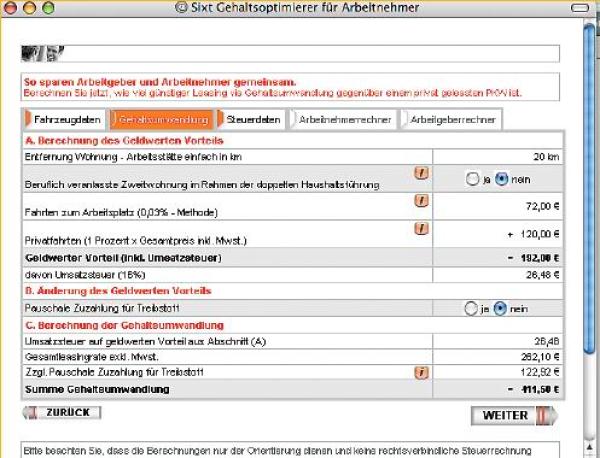The height and width of the screenshot is (458, 600).
Task: Open info icon for Zweitwohnung row
Action: click(x=421, y=173)
